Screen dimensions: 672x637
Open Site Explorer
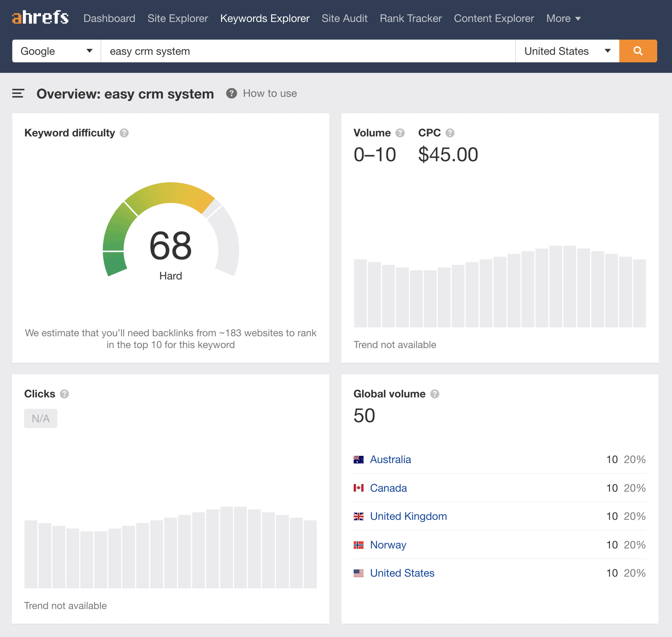(178, 18)
